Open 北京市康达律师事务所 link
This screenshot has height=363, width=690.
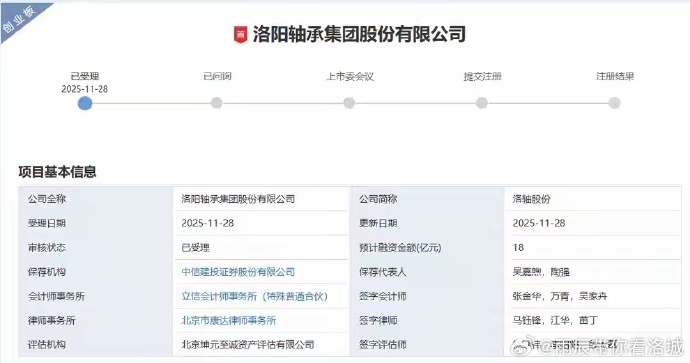point(229,320)
